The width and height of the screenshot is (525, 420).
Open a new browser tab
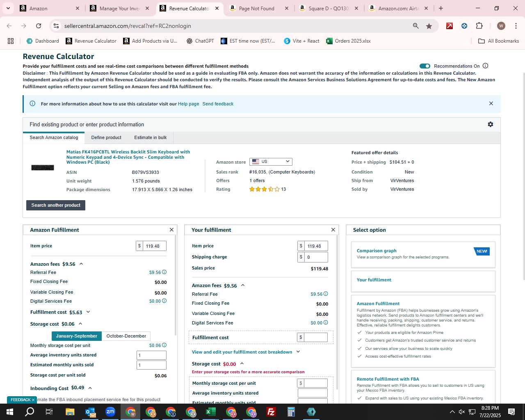pos(441,8)
